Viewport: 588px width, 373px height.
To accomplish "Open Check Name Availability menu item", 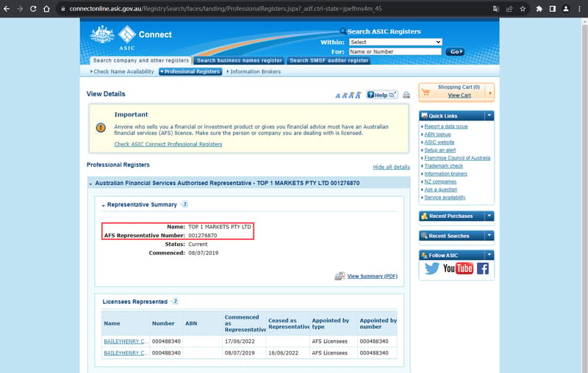I will click(122, 71).
